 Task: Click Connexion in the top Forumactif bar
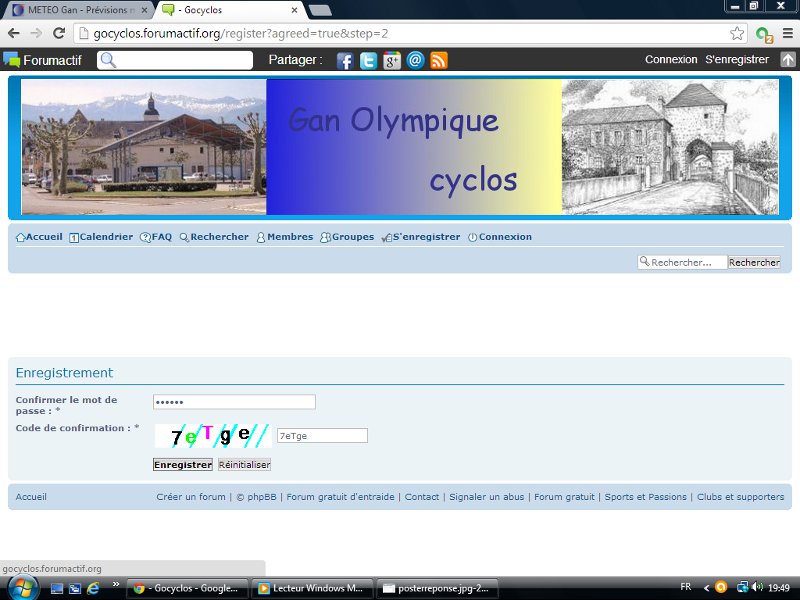(x=671, y=60)
